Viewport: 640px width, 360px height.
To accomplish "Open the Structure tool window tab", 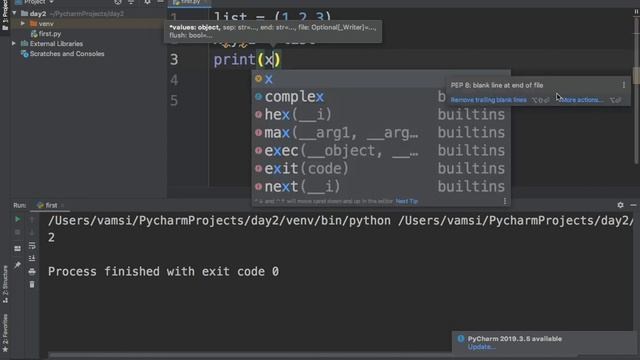I will tap(5, 284).
